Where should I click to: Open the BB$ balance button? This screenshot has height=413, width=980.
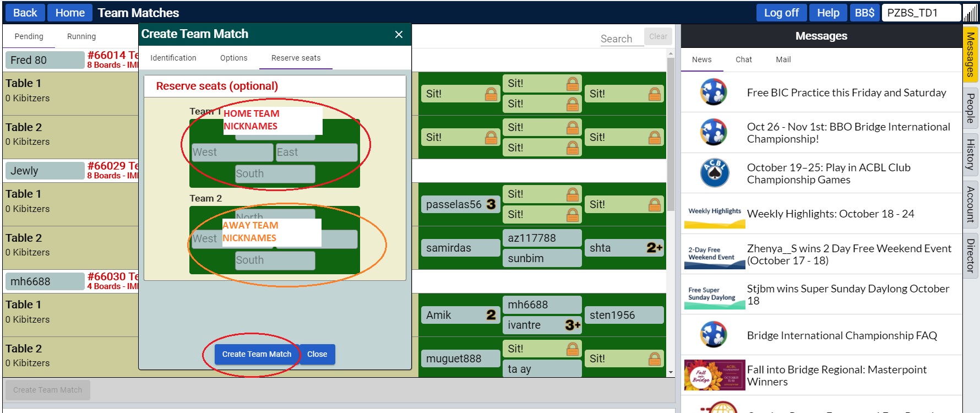pos(864,13)
